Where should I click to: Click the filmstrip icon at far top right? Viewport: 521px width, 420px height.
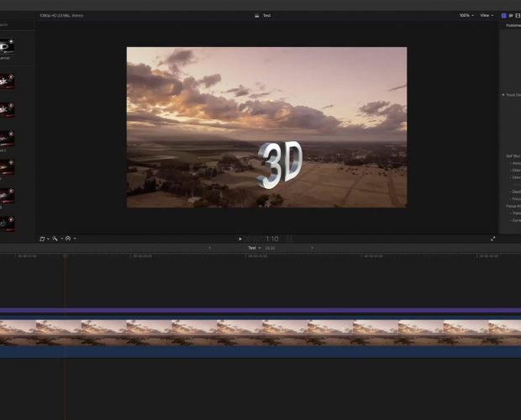[518, 16]
